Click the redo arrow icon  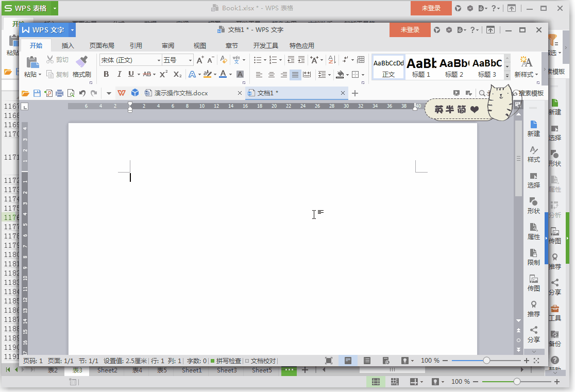tap(94, 93)
